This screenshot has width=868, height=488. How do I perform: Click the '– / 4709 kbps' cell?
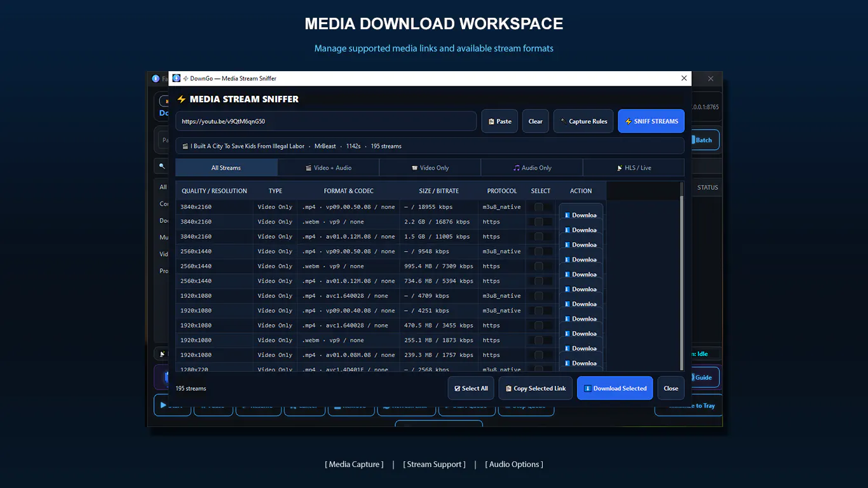click(438, 296)
